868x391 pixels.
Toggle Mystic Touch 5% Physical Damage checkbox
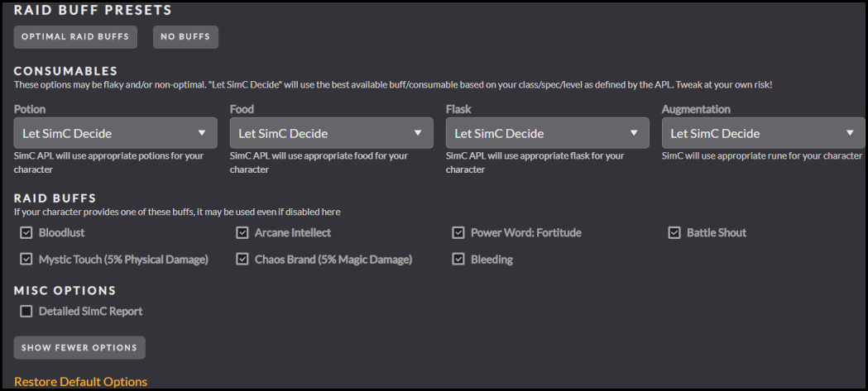(x=26, y=260)
